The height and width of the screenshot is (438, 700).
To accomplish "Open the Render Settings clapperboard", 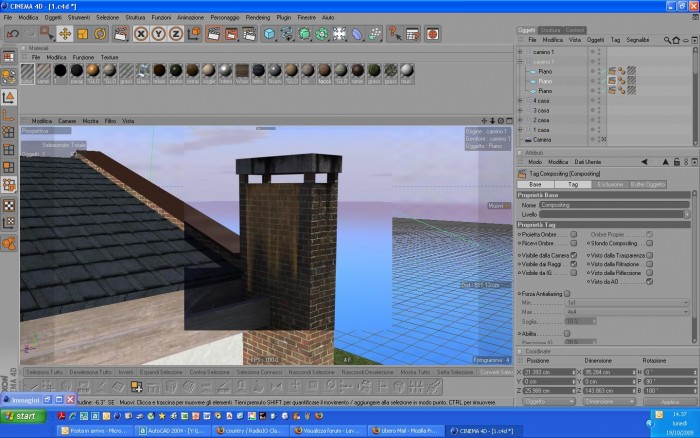I will (249, 34).
